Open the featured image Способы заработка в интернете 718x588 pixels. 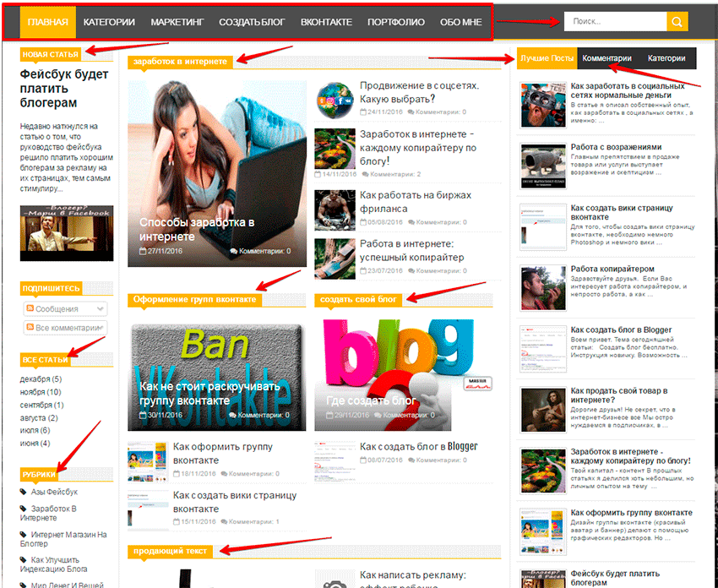pos(217,173)
